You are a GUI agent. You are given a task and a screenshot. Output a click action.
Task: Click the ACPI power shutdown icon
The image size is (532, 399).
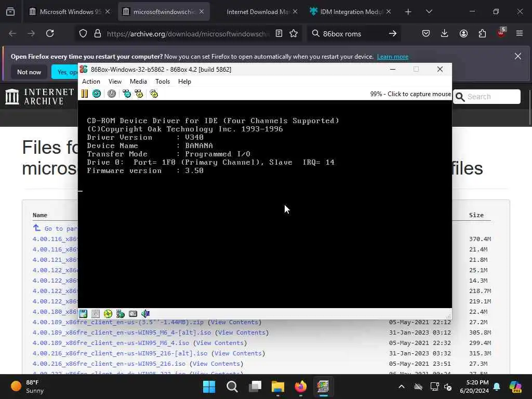pos(112,94)
